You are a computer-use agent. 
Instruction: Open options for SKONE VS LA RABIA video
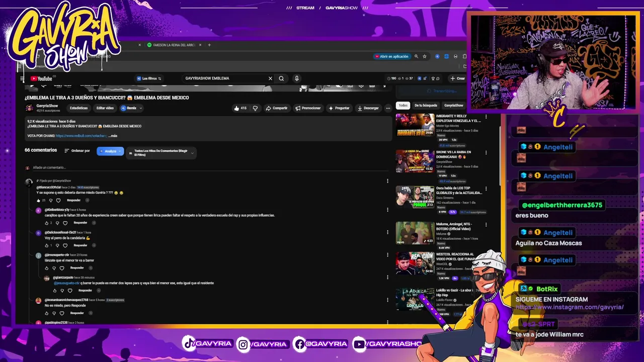[486, 152]
